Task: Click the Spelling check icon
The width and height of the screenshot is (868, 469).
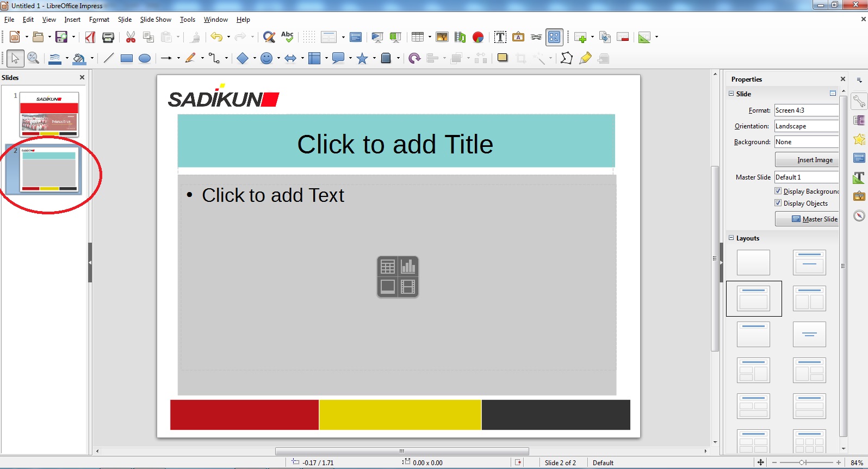Action: [x=287, y=37]
